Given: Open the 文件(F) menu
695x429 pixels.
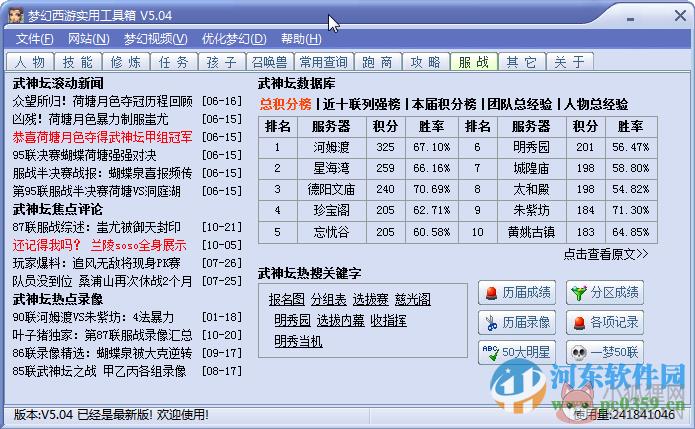Looking at the screenshot, I should 35,39.
